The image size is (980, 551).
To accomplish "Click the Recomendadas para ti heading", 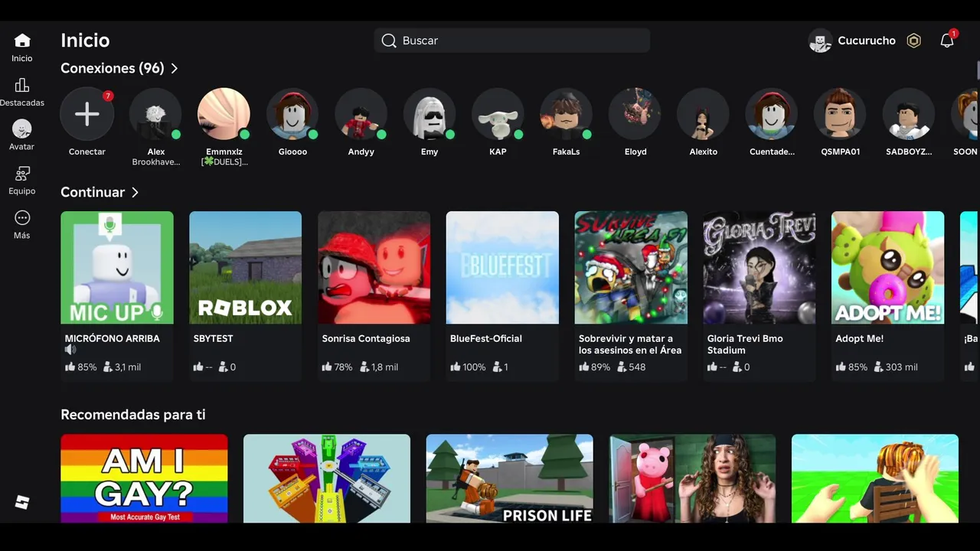I will click(133, 415).
